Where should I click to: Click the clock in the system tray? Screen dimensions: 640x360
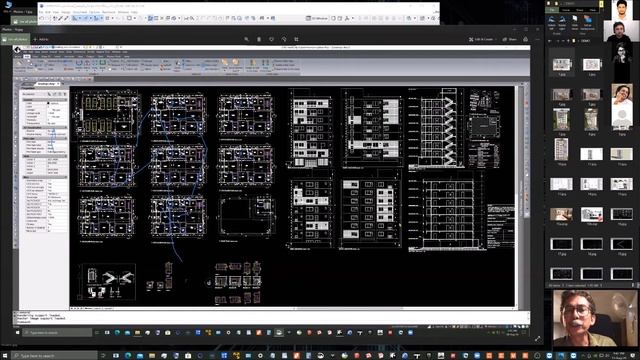[619, 355]
